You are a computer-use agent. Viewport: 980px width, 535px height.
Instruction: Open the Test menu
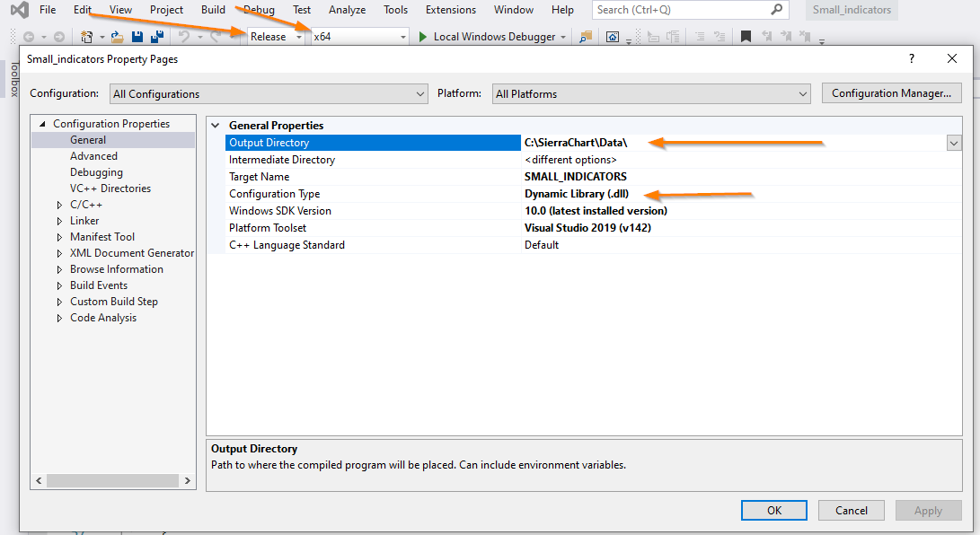pos(302,9)
